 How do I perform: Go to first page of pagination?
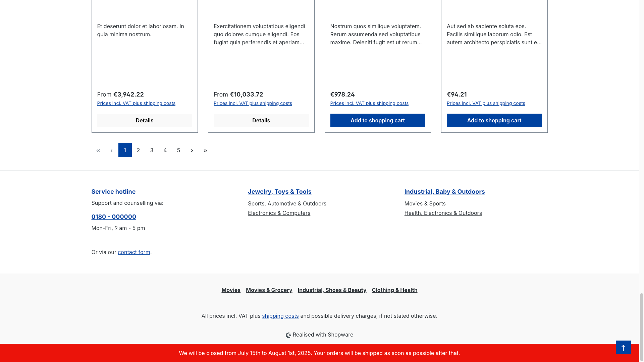pos(98,150)
